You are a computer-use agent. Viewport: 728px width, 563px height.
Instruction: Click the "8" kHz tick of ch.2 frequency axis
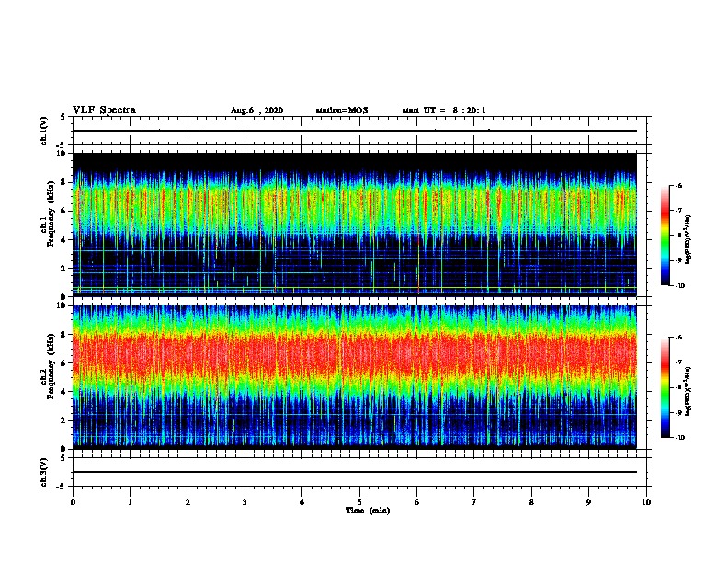tap(63, 335)
